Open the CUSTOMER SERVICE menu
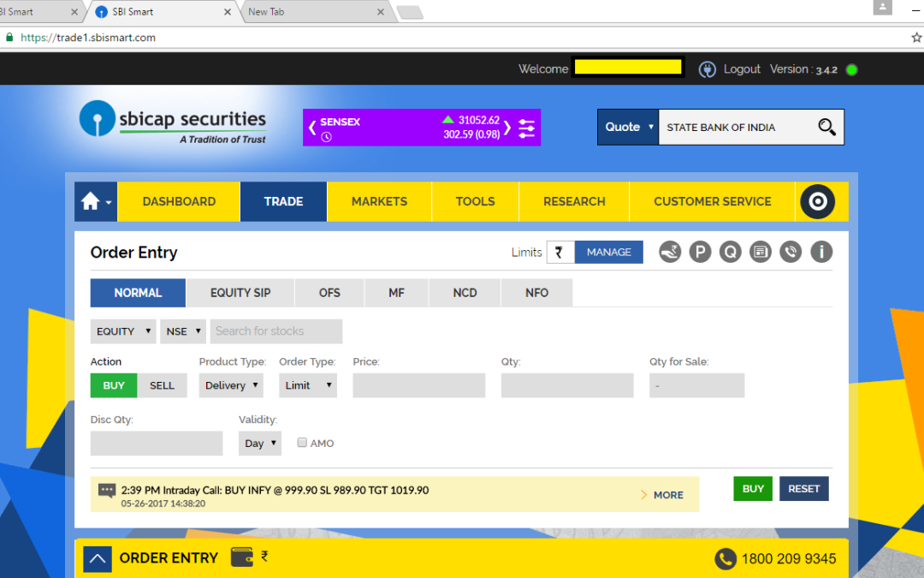 713,202
